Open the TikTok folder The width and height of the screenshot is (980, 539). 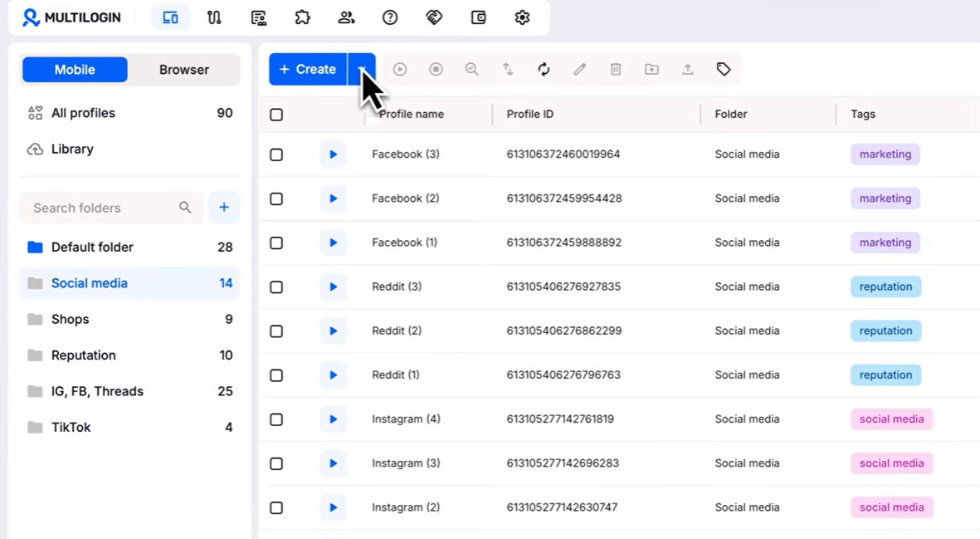[x=130, y=427]
